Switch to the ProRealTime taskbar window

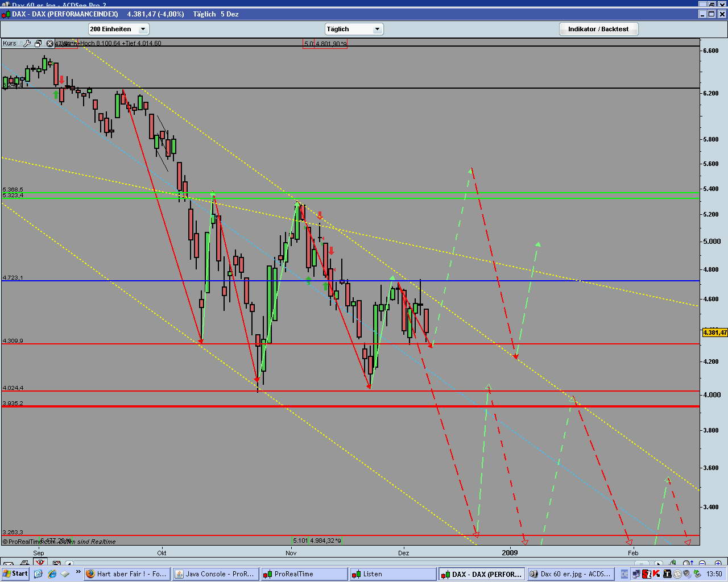pyautogui.click(x=304, y=574)
